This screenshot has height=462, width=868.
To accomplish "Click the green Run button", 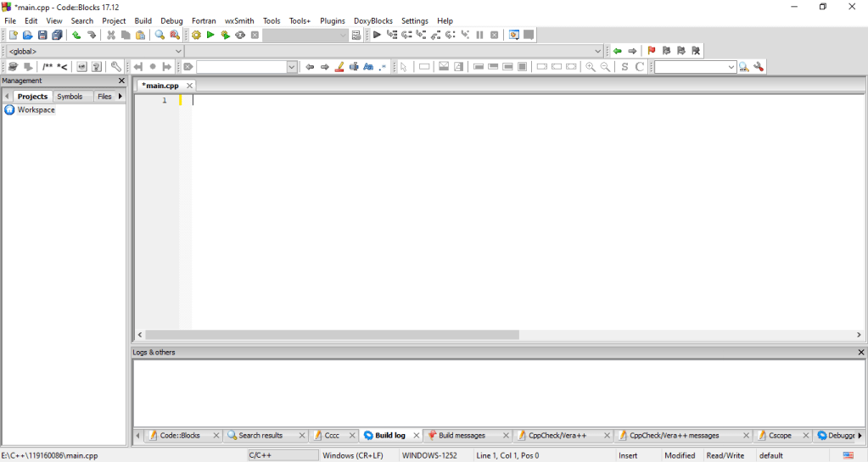I will tap(210, 36).
